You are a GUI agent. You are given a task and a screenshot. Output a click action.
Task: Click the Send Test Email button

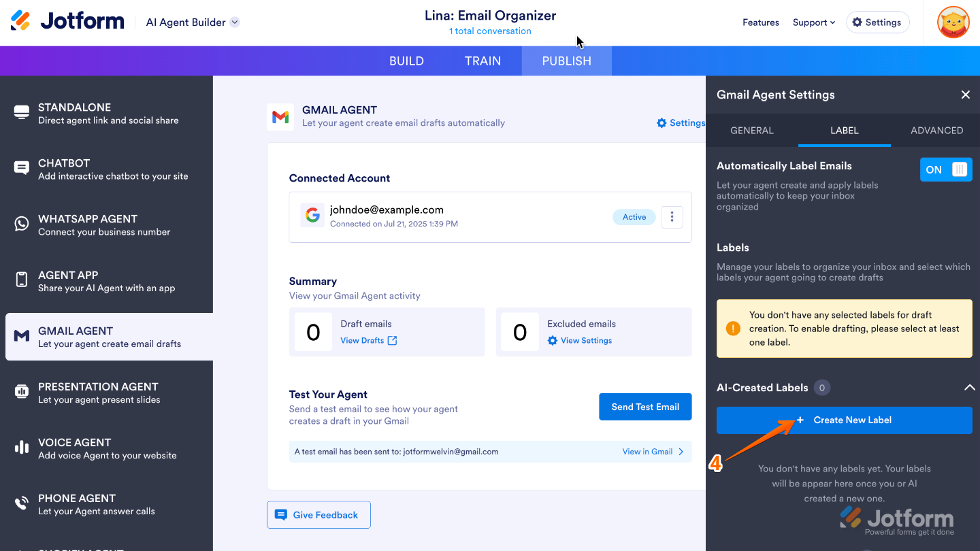[x=645, y=407]
